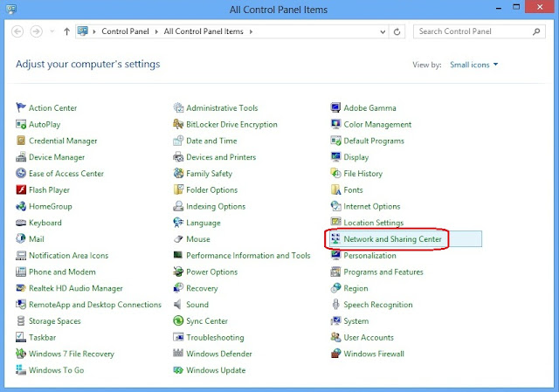559x392 pixels.
Task: Open the green Sync Center icon
Action: click(178, 320)
